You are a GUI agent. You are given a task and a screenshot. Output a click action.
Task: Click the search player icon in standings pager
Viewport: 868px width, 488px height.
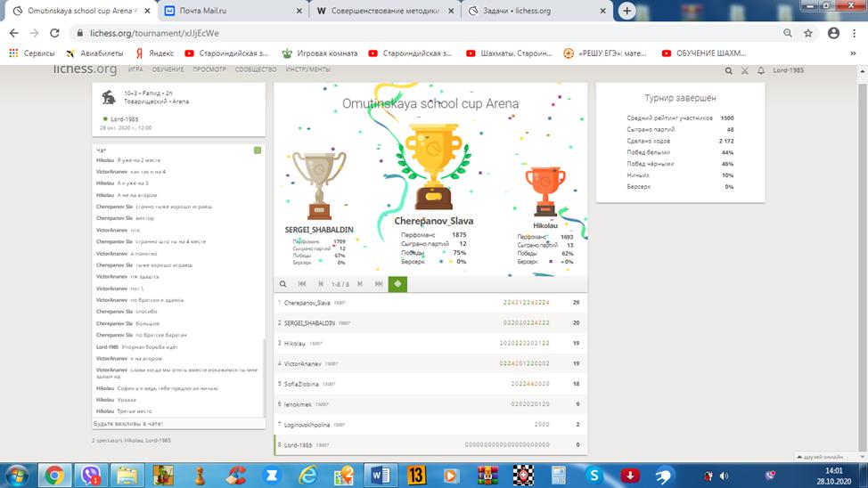pos(283,284)
